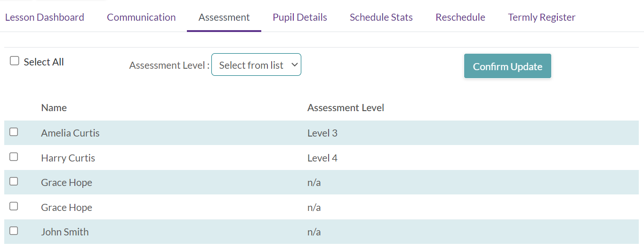Expand the Assessment Level dropdown list
The height and width of the screenshot is (250, 644).
[256, 65]
